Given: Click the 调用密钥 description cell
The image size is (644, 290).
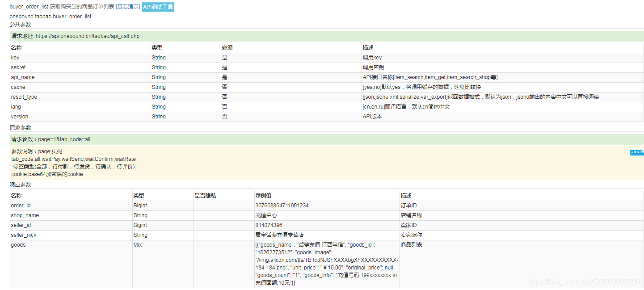Looking at the screenshot, I should (502, 67).
